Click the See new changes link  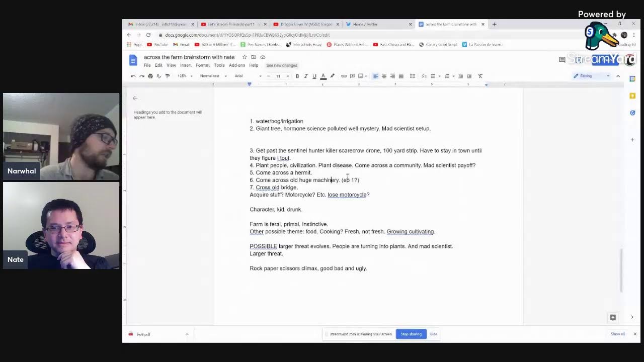coord(282,65)
